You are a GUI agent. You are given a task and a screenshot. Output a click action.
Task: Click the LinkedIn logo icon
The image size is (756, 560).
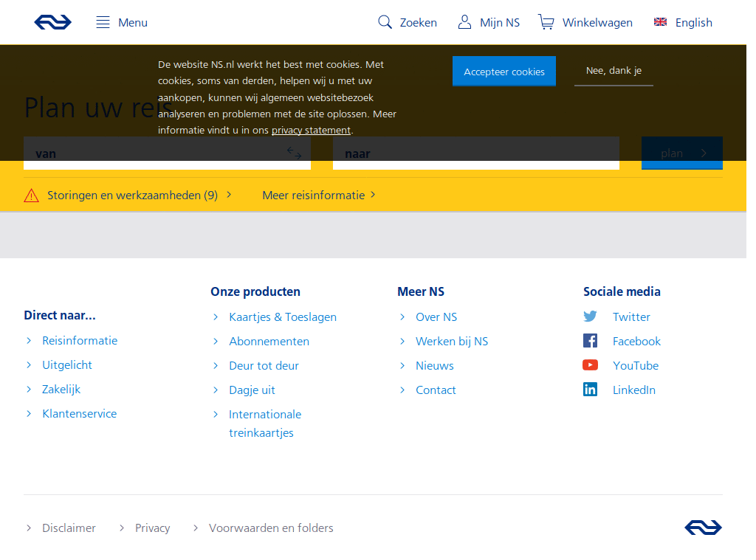(x=590, y=390)
